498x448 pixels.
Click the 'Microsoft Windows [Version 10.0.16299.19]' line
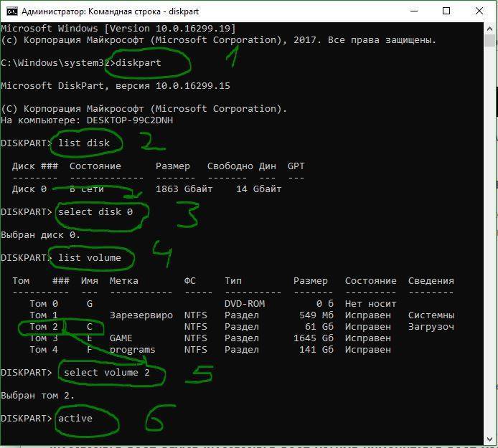click(x=118, y=29)
